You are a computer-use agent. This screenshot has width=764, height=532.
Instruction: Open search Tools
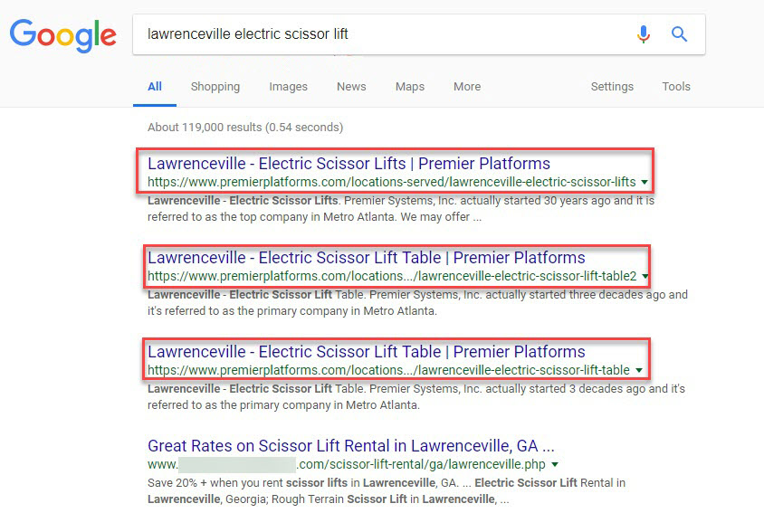(x=676, y=87)
